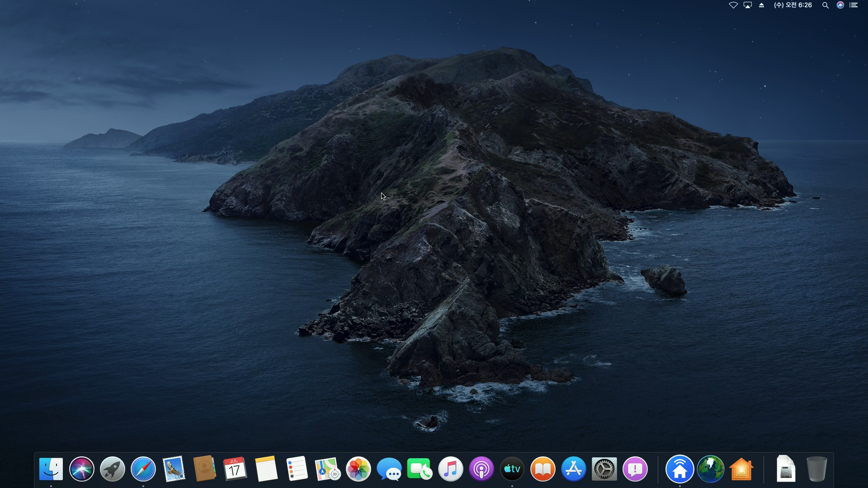Viewport: 868px width, 488px height.
Task: Open the App Store
Action: (x=574, y=469)
